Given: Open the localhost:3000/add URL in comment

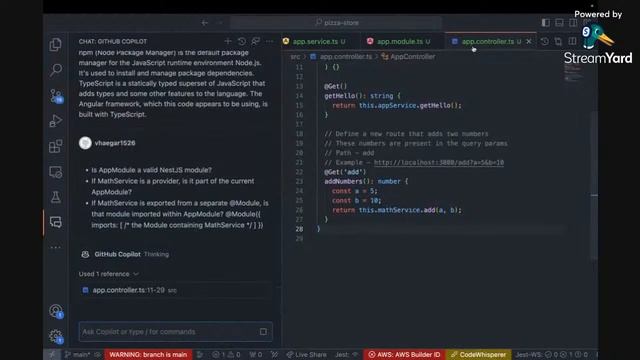Looking at the screenshot, I should [439, 162].
